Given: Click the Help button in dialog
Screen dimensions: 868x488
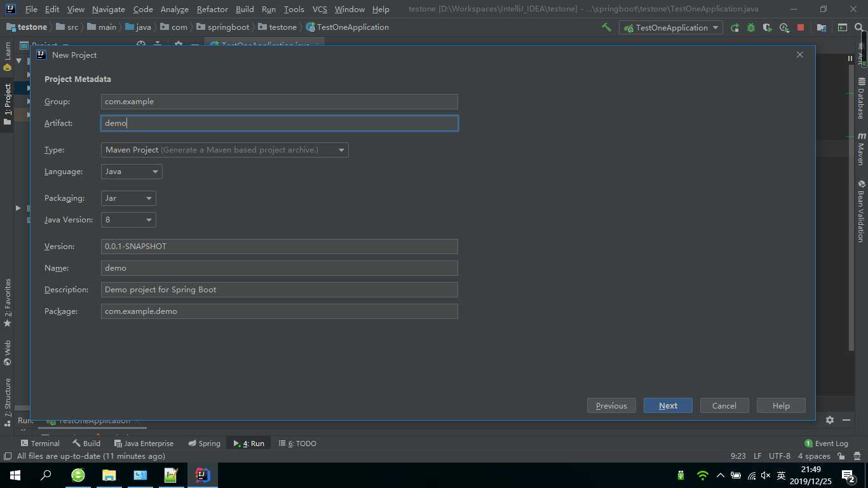Looking at the screenshot, I should click(781, 405).
